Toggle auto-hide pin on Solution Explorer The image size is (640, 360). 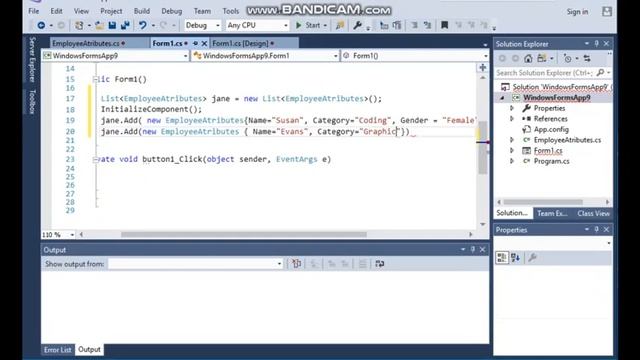[x=596, y=44]
